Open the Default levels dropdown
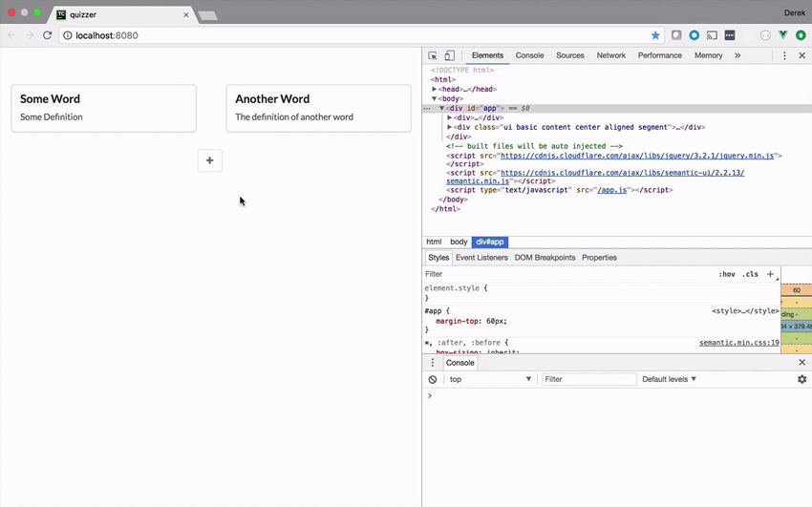 pos(669,379)
